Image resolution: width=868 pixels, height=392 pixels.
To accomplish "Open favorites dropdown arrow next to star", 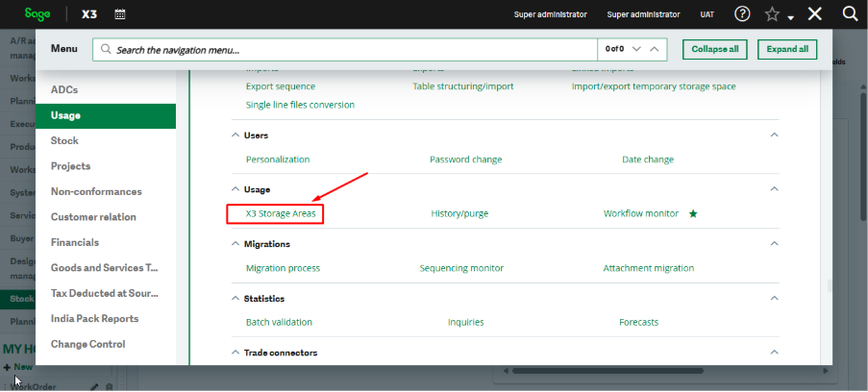I will pyautogui.click(x=790, y=17).
